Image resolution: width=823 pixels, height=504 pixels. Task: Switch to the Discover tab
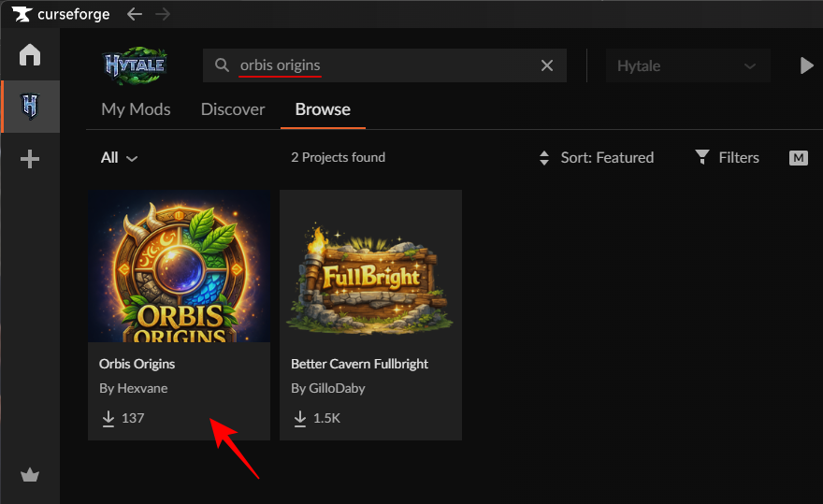click(233, 109)
